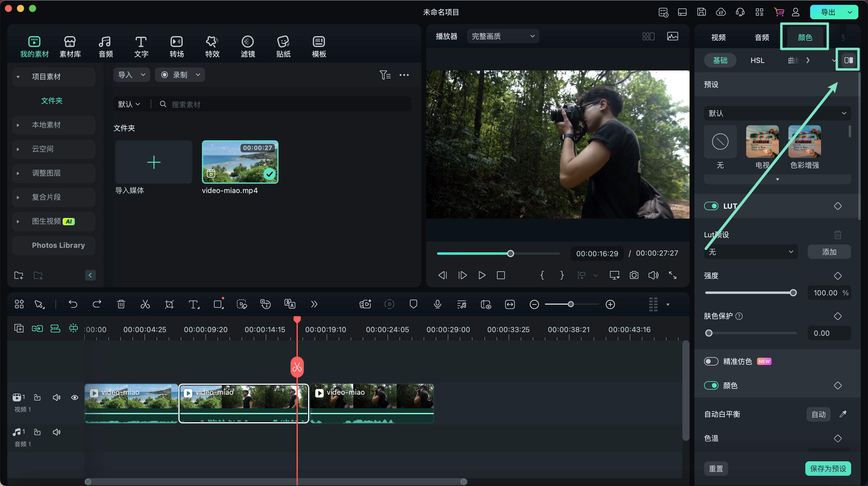Click the preview playback progress handle
This screenshot has width=868, height=486.
(510, 254)
